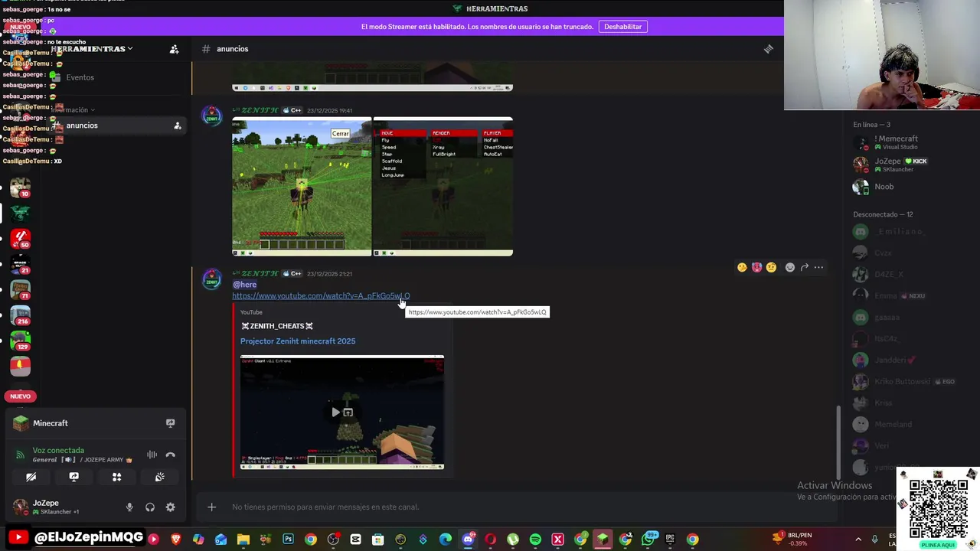Deafen with the headphones icon
This screenshot has width=980, height=551.
(x=150, y=507)
